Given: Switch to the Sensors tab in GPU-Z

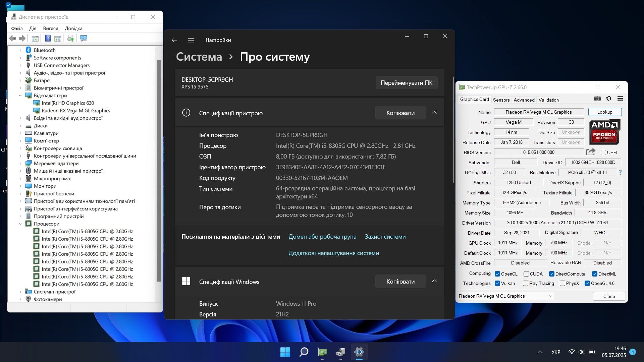Looking at the screenshot, I should tap(501, 100).
